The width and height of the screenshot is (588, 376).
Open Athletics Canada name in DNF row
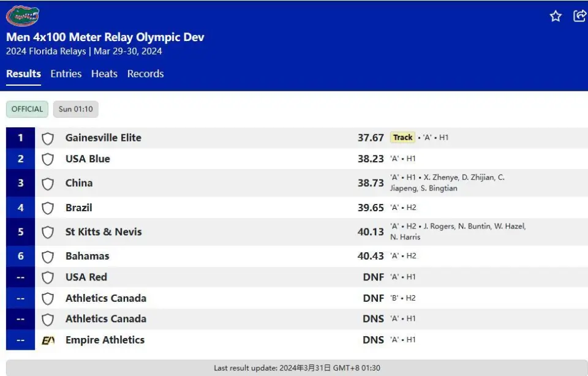106,298
